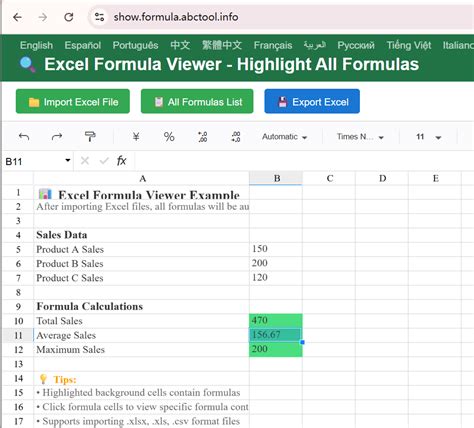This screenshot has width=474, height=428.
Task: Redo the action in the toolbar
Action: (57, 137)
